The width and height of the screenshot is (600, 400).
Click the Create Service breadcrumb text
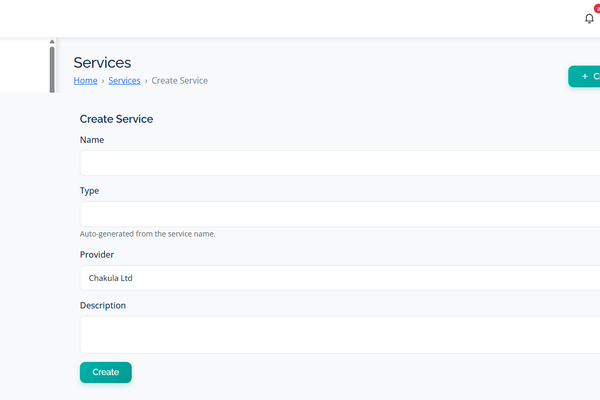[179, 80]
